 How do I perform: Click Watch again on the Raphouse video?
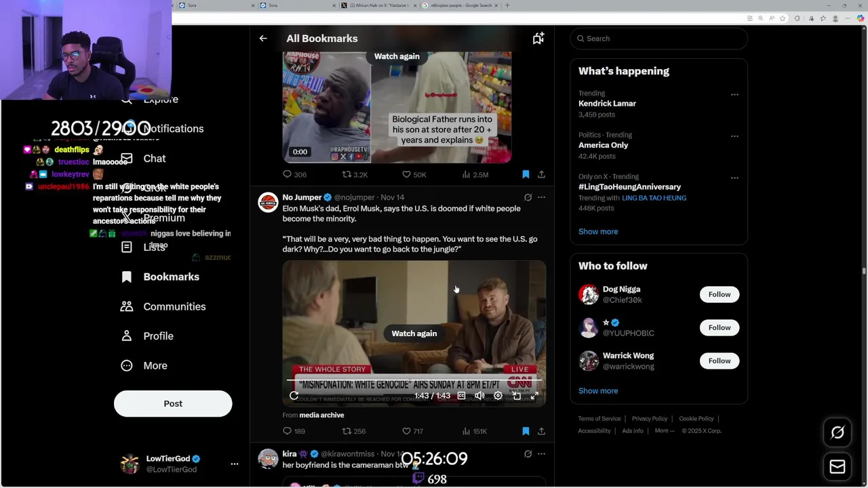397,56
